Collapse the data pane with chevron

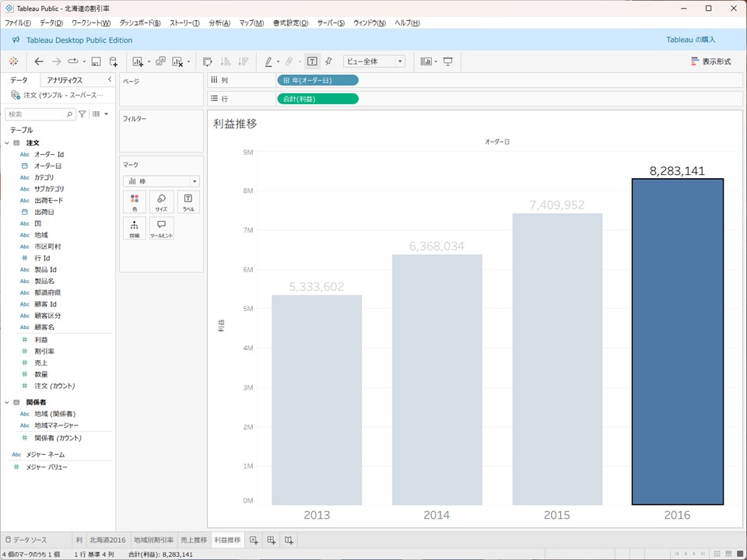[x=109, y=80]
